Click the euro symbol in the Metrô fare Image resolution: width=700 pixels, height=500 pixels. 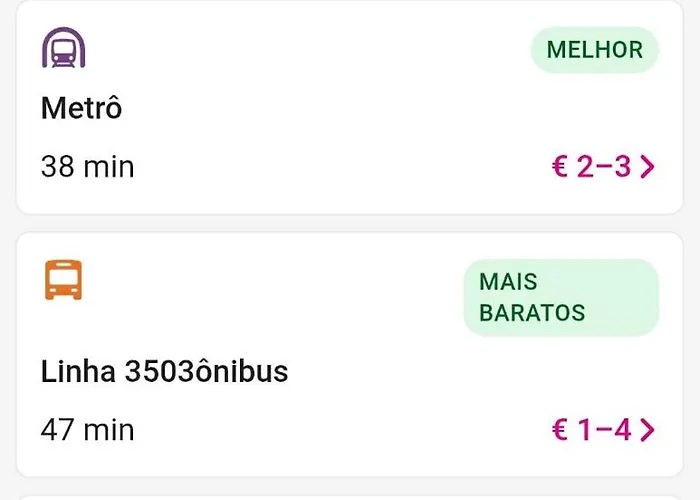tap(560, 167)
